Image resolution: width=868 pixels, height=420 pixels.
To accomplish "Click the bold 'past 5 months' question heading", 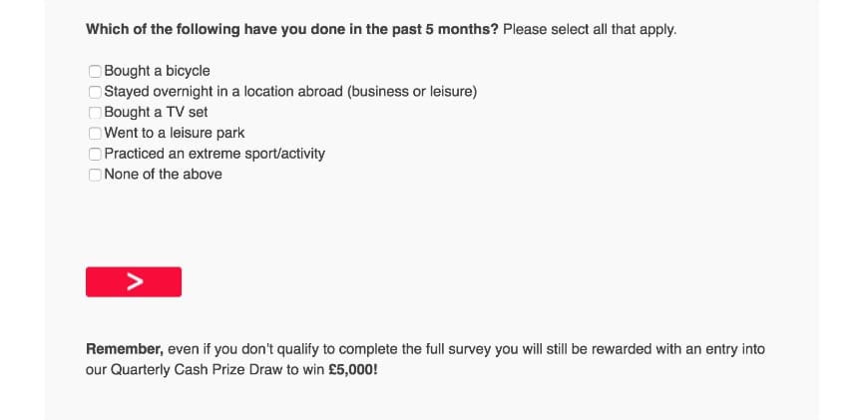I will [292, 29].
